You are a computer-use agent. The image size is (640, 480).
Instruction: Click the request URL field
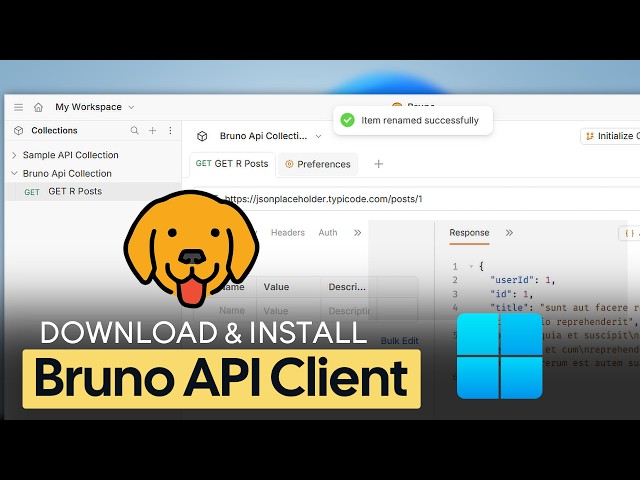click(416, 199)
